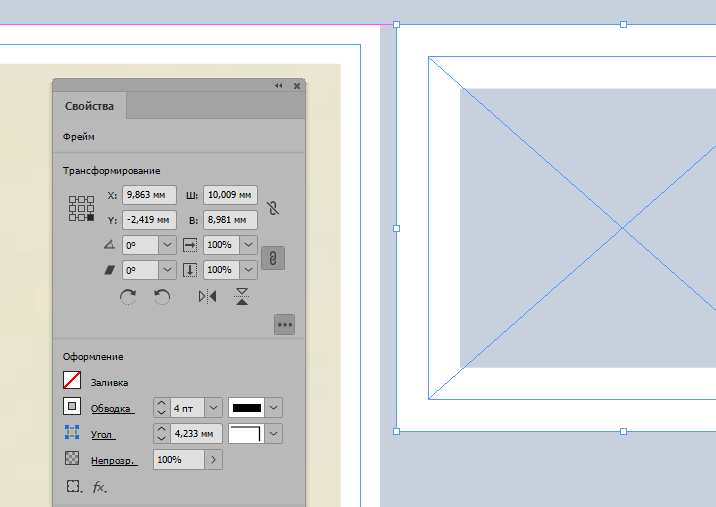Rotate 90 degrees clockwise
The height and width of the screenshot is (507, 716).
click(128, 297)
